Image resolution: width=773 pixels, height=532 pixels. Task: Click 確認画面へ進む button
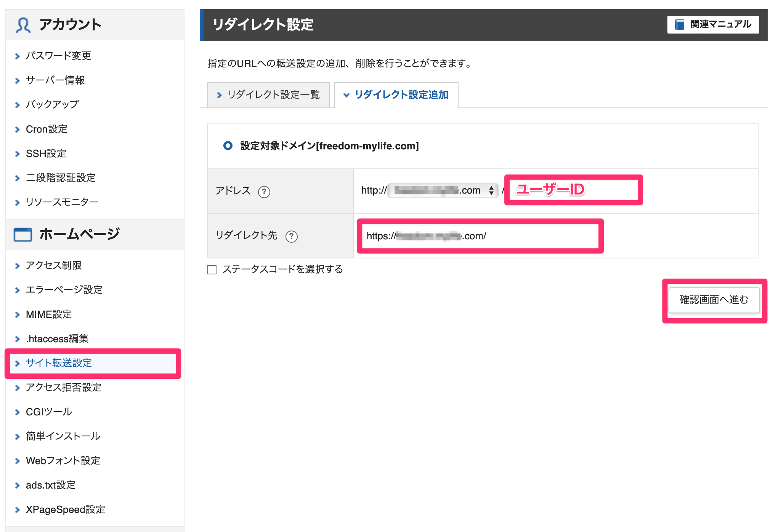pos(714,300)
